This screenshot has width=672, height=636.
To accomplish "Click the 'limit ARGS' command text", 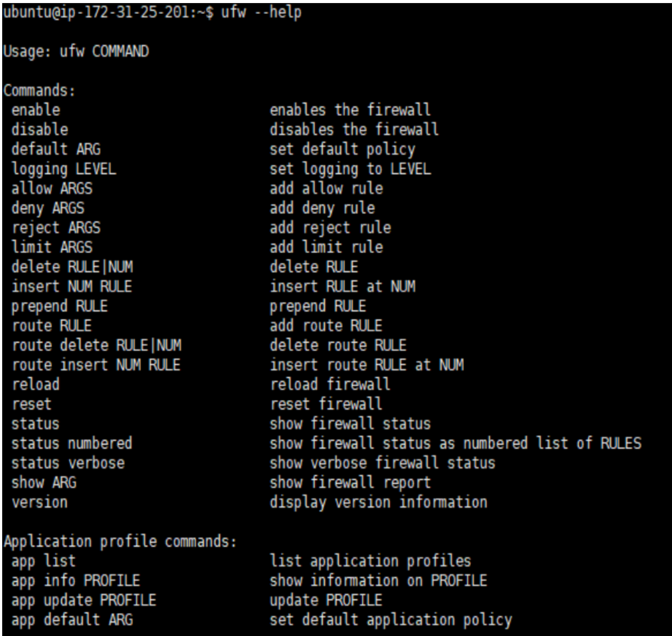I will [52, 247].
